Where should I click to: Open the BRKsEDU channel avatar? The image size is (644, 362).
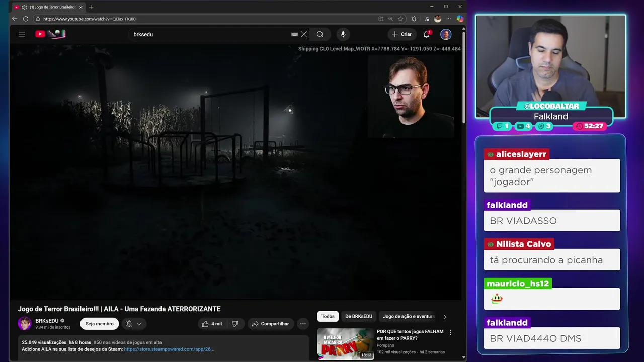click(x=25, y=323)
